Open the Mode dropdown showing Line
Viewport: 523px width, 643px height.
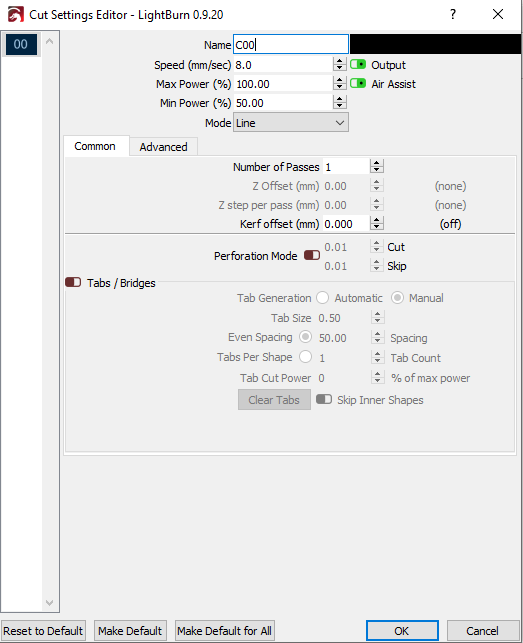point(291,123)
